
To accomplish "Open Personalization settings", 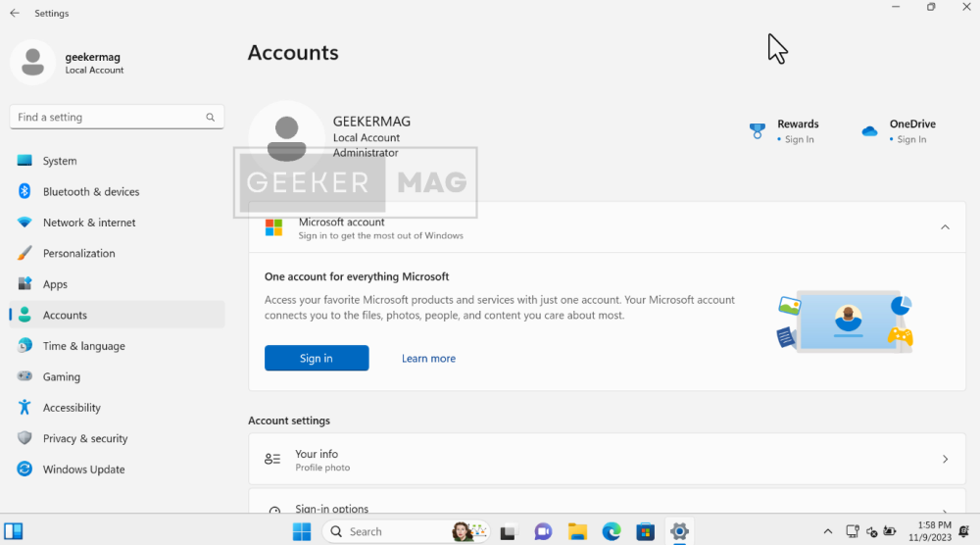I will point(117,253).
